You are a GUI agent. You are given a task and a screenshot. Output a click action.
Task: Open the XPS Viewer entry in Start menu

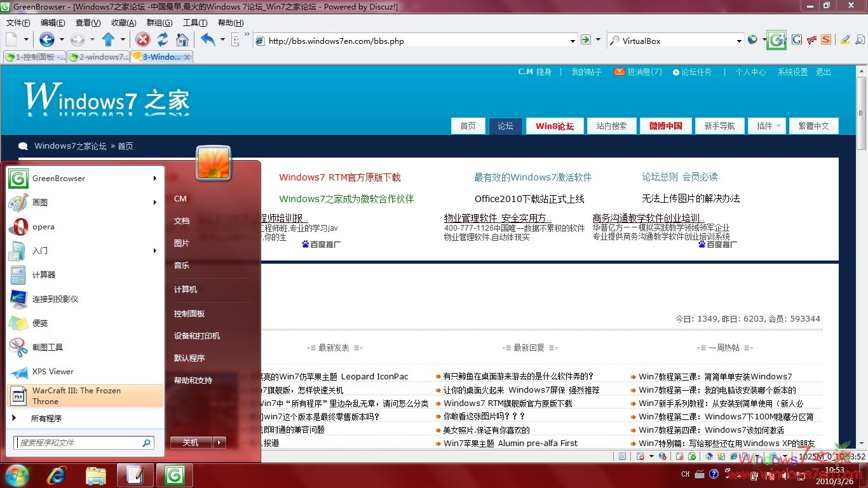pos(85,372)
